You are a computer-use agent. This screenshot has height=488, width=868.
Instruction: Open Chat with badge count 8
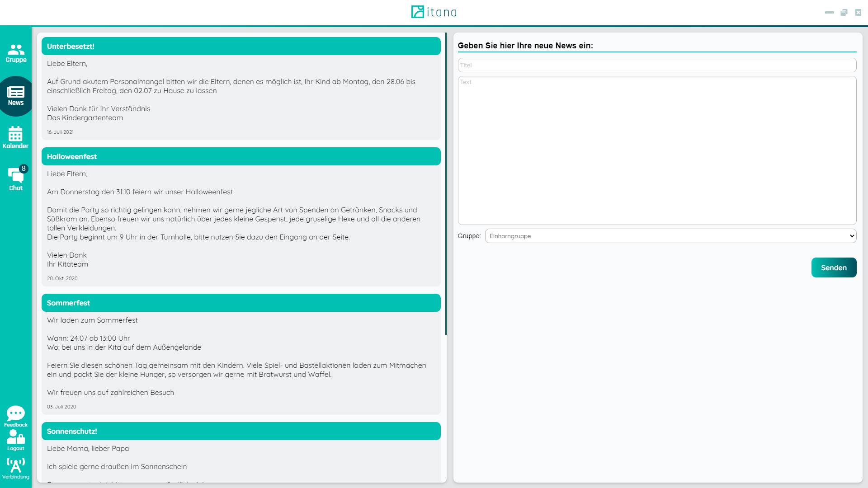tap(16, 180)
